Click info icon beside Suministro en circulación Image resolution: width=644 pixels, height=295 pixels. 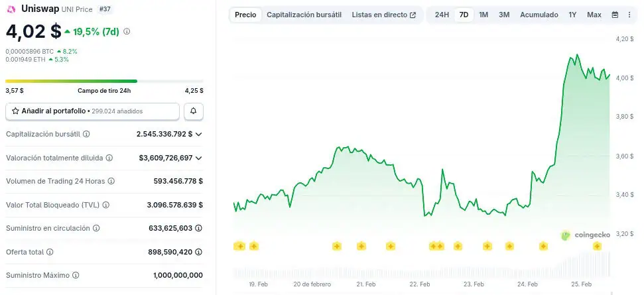tap(96, 228)
